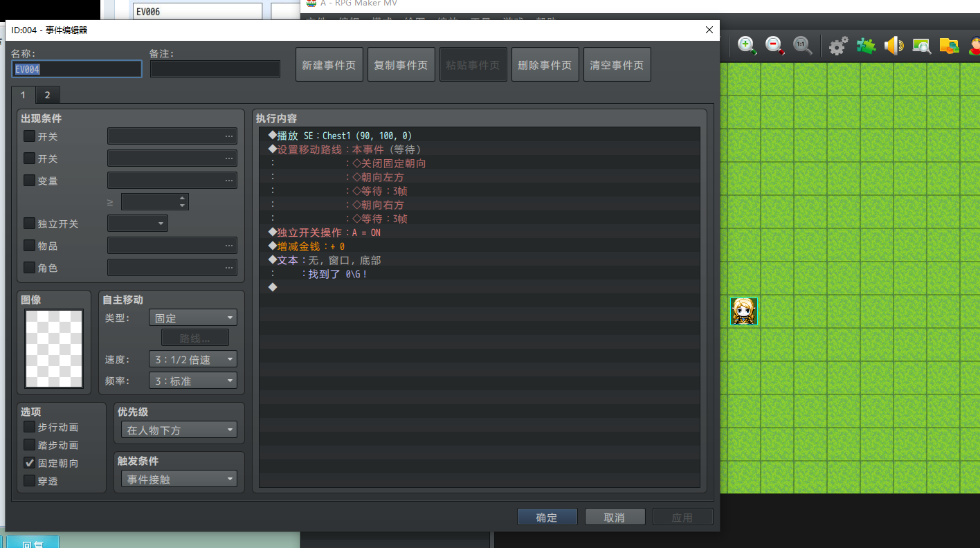The image size is (980, 548).
Task: Click the 复制事件页 button
Action: tap(401, 64)
